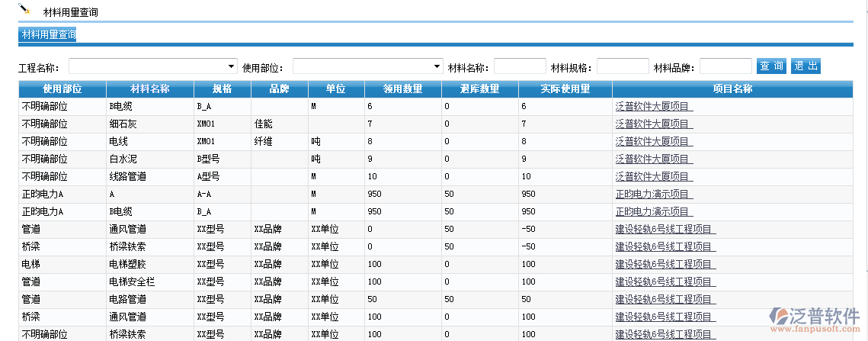Image resolution: width=868 pixels, height=341 pixels.
Task: Open 建设轻轨6号线工程项目 link in 电路管道 row
Action: tap(665, 300)
